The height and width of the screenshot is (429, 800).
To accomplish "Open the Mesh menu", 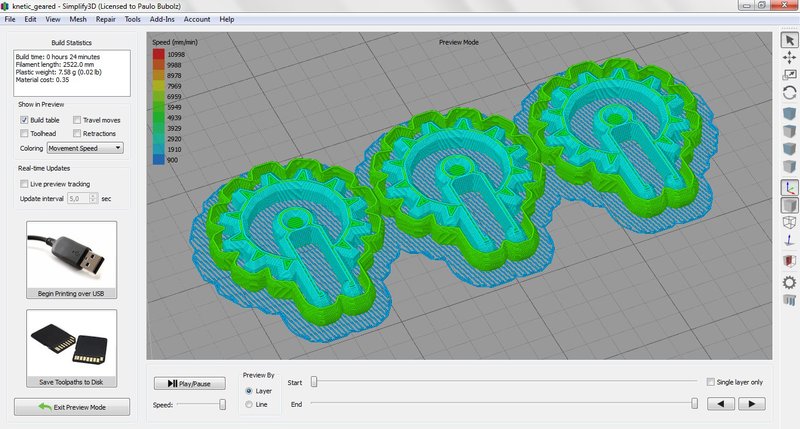I will click(78, 19).
